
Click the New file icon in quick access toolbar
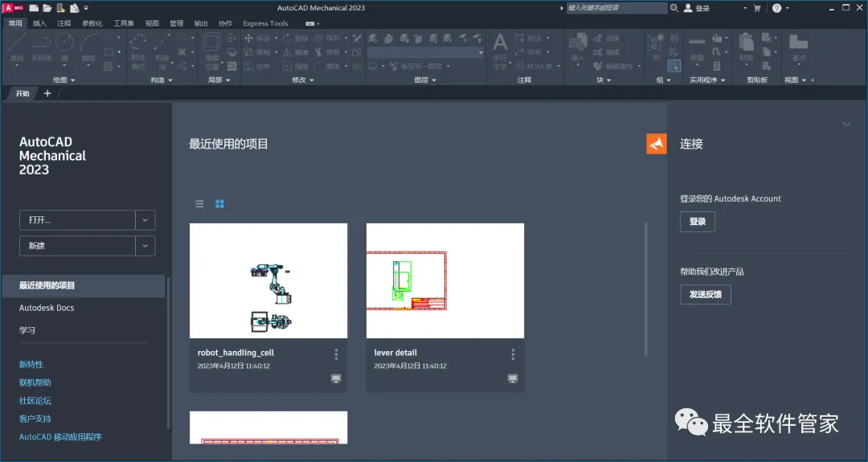[x=35, y=8]
